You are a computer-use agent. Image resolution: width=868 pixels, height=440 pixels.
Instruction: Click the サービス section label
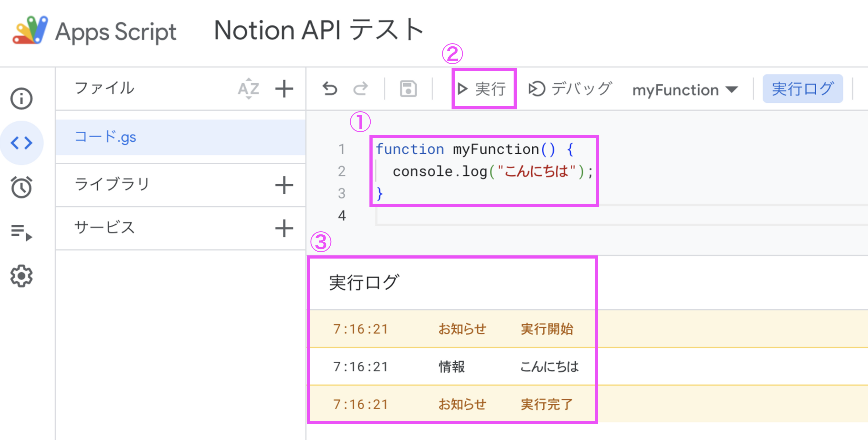pyautogui.click(x=104, y=228)
